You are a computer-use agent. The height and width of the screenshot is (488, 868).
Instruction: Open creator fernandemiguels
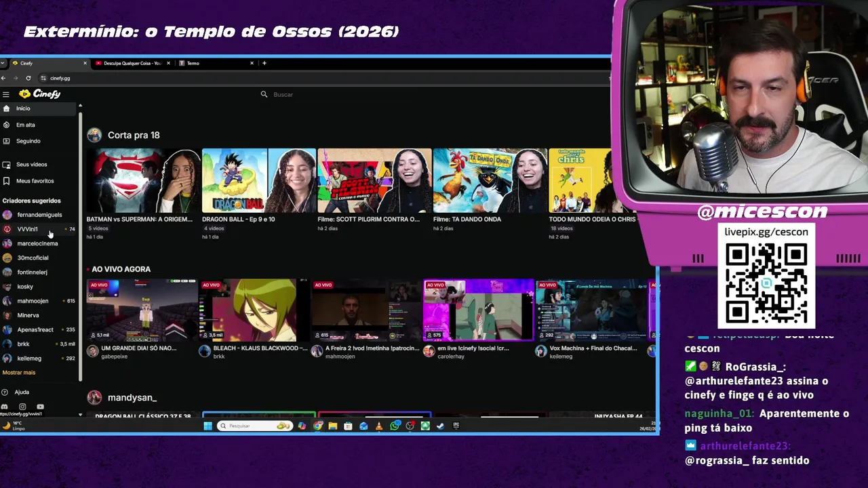pos(39,215)
